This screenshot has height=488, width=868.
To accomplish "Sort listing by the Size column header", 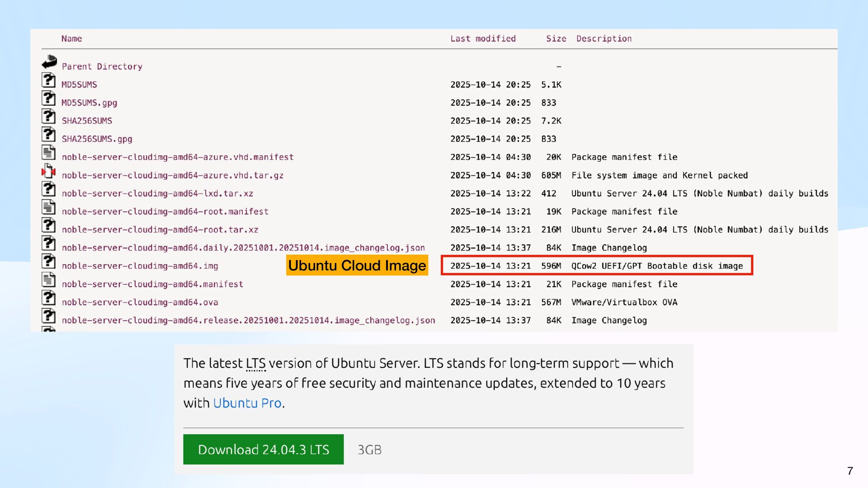I will pos(556,39).
